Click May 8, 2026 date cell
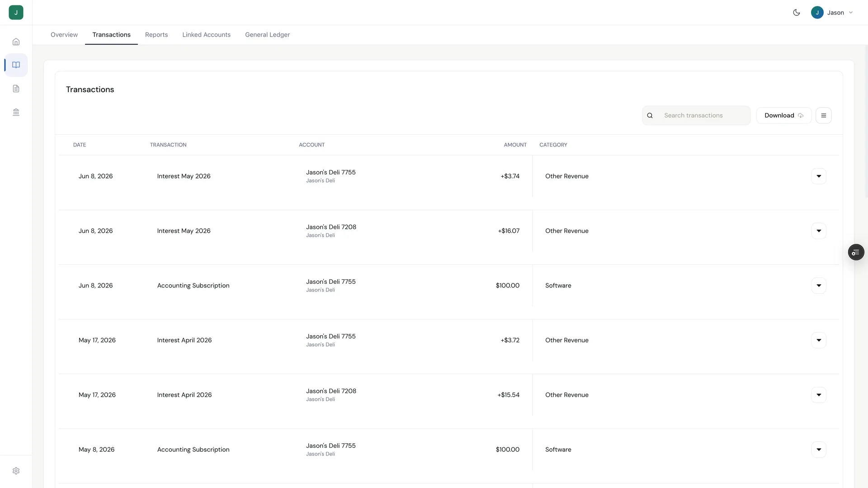Image resolution: width=868 pixels, height=488 pixels. coord(96,450)
